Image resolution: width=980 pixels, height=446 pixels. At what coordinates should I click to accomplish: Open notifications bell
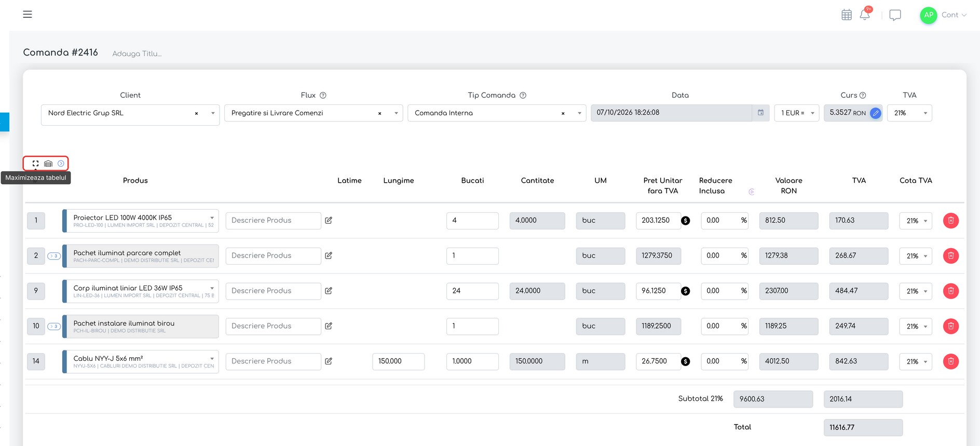click(865, 15)
